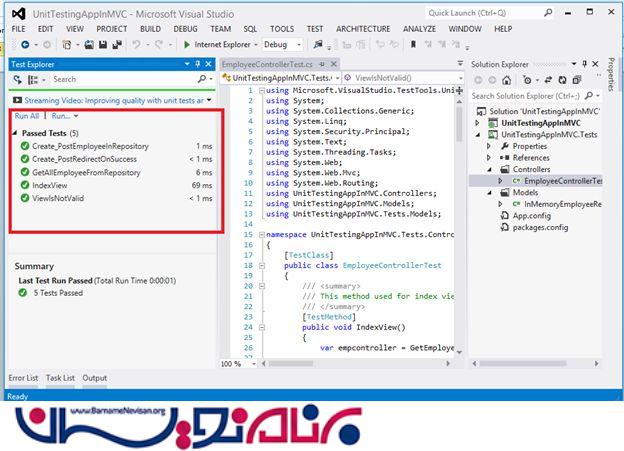Open the Debug configuration dropdown

pos(298,45)
